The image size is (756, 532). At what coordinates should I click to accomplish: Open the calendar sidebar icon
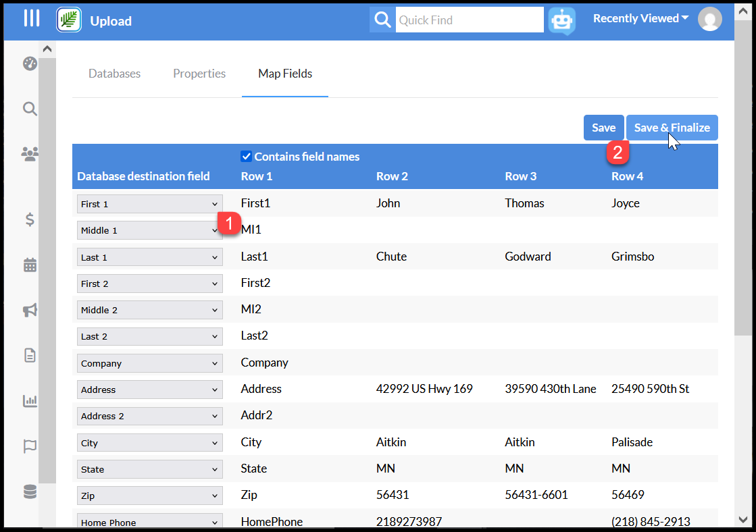(30, 265)
